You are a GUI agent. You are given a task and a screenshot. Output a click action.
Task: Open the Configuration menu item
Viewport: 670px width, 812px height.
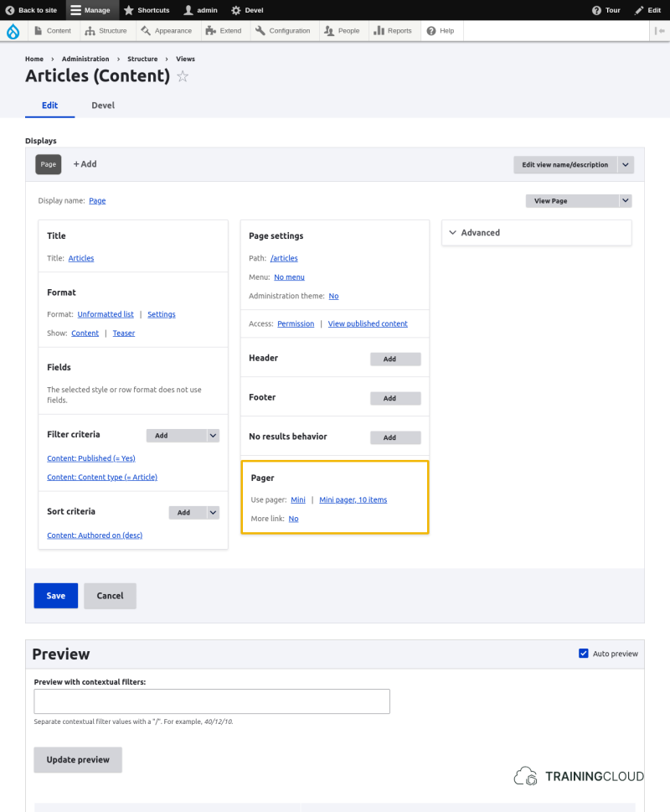tap(283, 31)
